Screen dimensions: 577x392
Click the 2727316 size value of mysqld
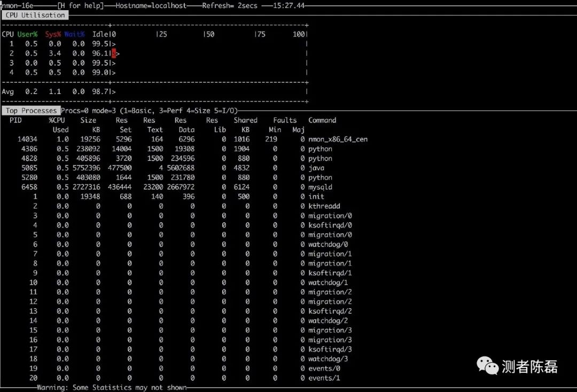(x=86, y=187)
